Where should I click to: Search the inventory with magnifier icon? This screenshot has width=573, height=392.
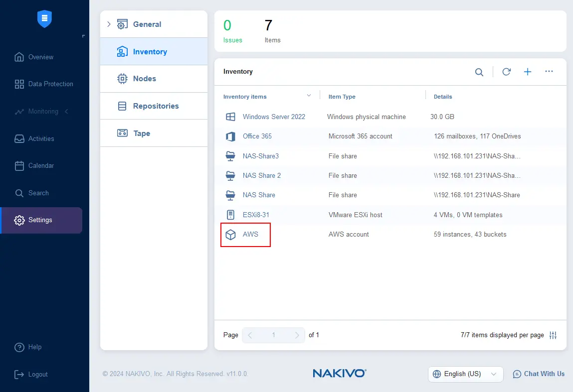coord(479,72)
